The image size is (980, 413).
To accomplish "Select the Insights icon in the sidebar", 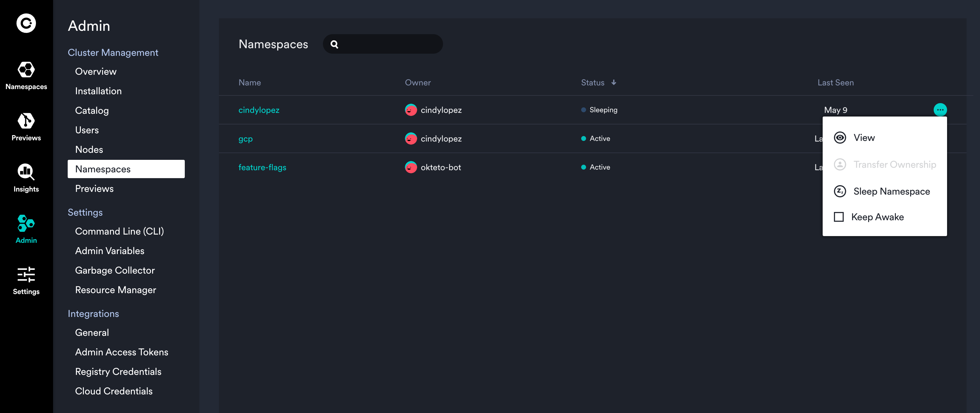I will (x=26, y=177).
